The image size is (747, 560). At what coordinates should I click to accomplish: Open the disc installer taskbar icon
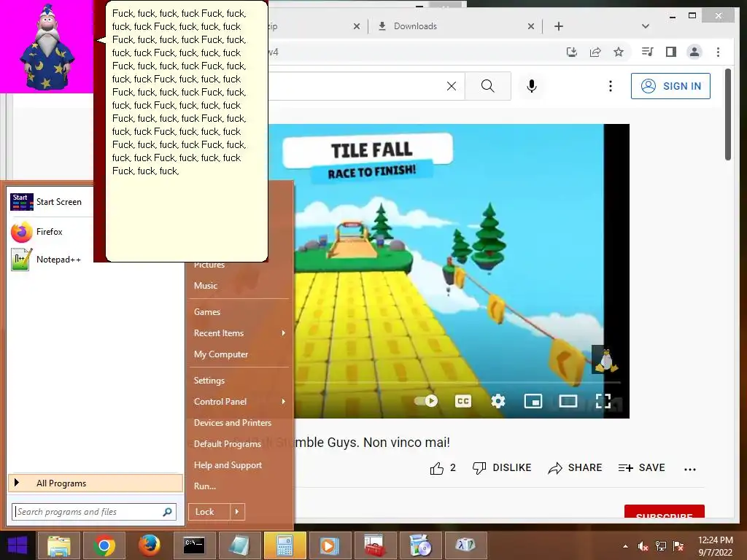[419, 545]
